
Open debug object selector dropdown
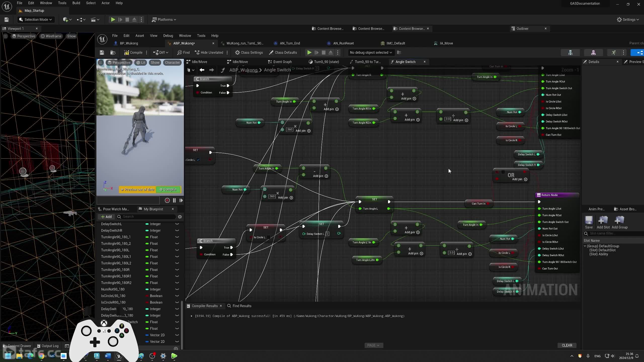pos(371,52)
